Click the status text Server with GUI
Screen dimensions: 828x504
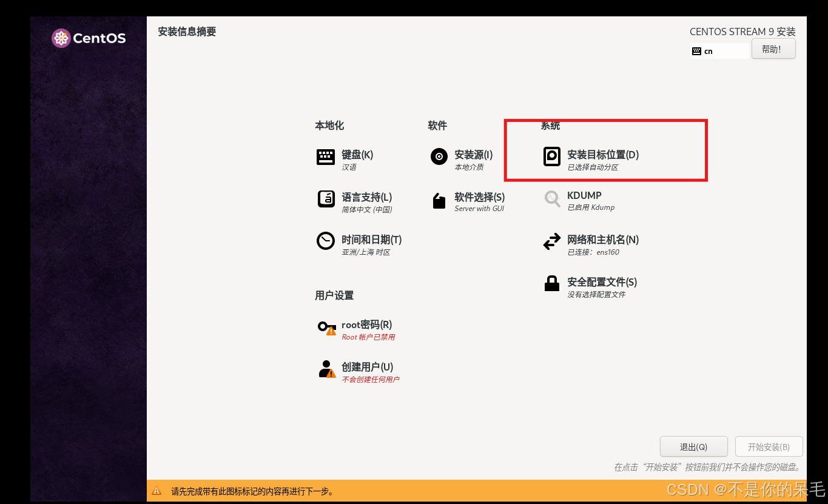479,209
